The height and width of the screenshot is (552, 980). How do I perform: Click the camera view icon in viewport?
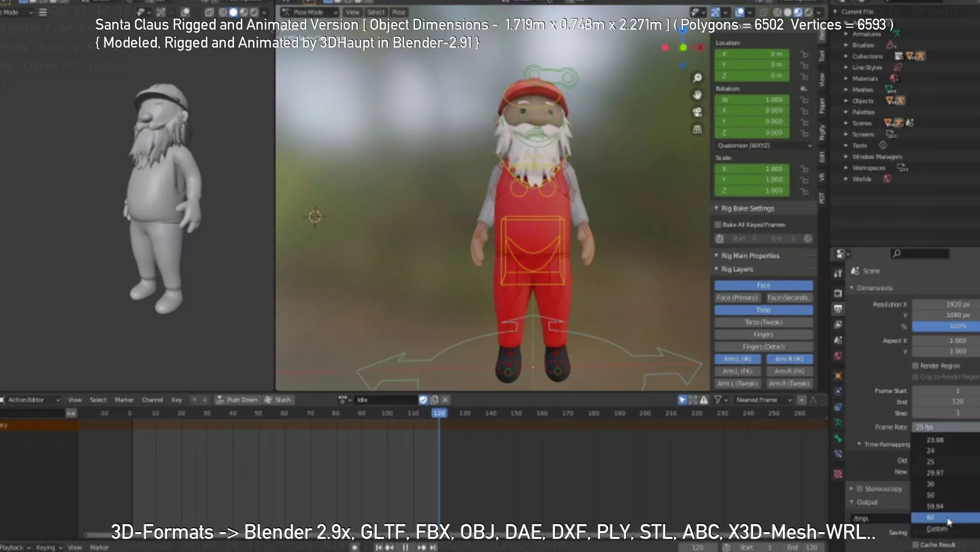pos(697,112)
